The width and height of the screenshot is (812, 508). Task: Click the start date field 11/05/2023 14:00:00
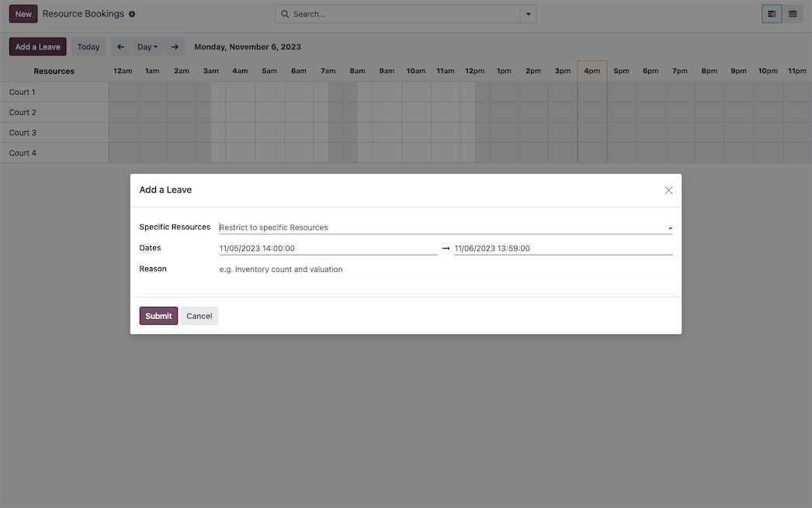click(328, 249)
